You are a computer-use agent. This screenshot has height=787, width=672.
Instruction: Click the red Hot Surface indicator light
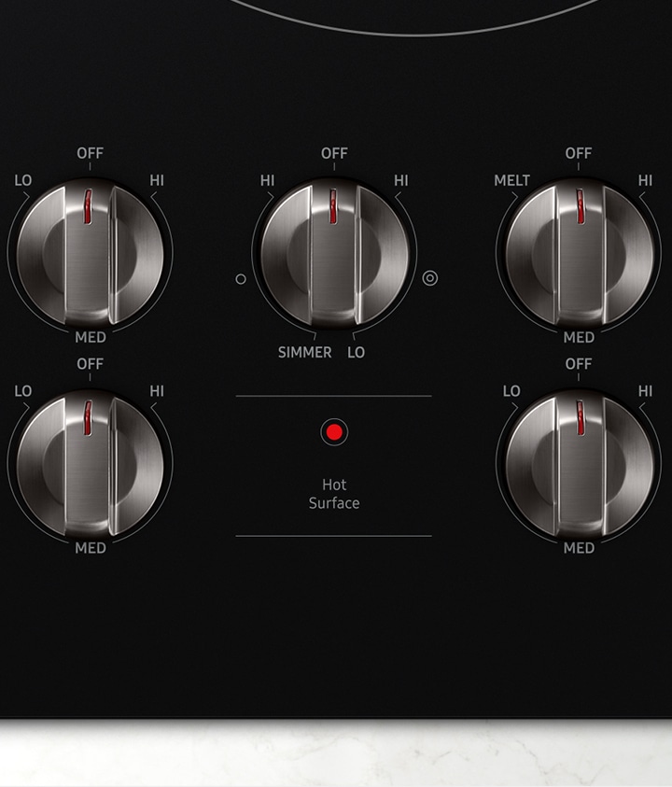click(333, 432)
